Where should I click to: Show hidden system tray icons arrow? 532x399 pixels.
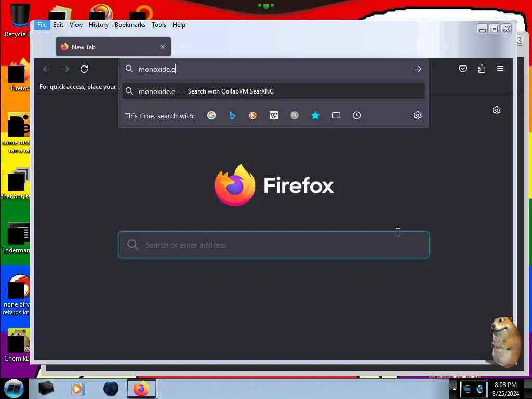[454, 389]
